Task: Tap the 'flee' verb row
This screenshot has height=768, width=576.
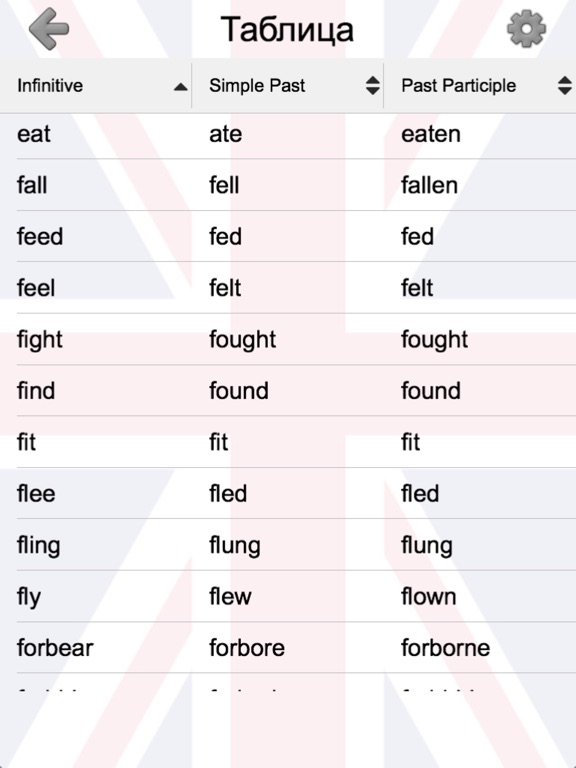Action: pos(288,494)
